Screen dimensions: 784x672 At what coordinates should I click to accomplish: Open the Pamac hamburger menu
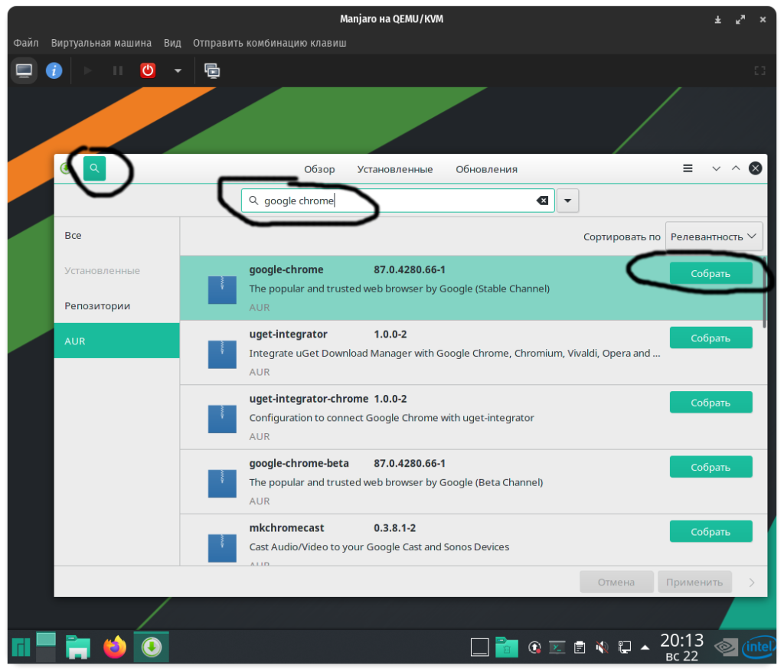click(x=688, y=168)
